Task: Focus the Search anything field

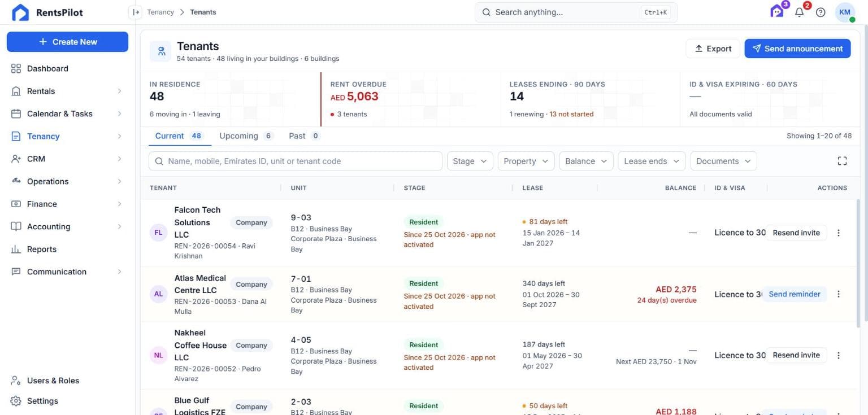Action: click(576, 12)
